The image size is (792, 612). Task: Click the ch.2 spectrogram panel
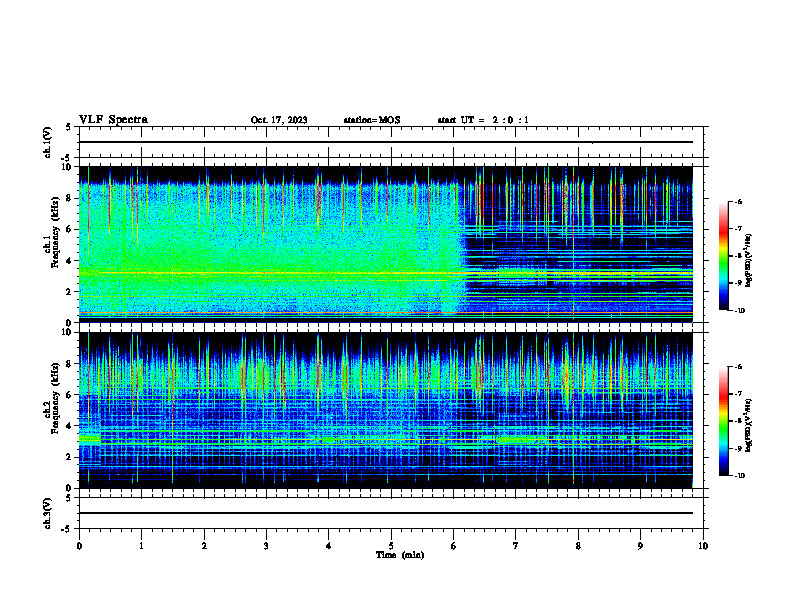click(386, 410)
